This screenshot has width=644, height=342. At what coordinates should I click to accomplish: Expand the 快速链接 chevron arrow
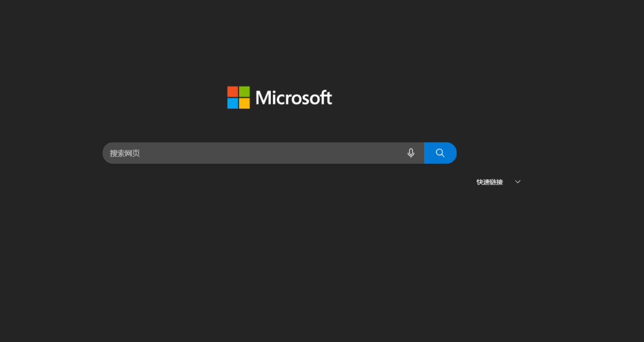click(x=518, y=181)
